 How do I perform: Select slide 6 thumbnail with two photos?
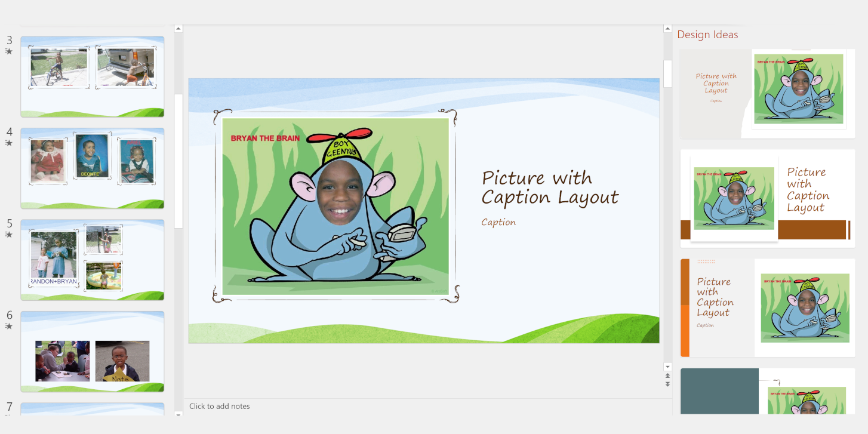pyautogui.click(x=93, y=352)
